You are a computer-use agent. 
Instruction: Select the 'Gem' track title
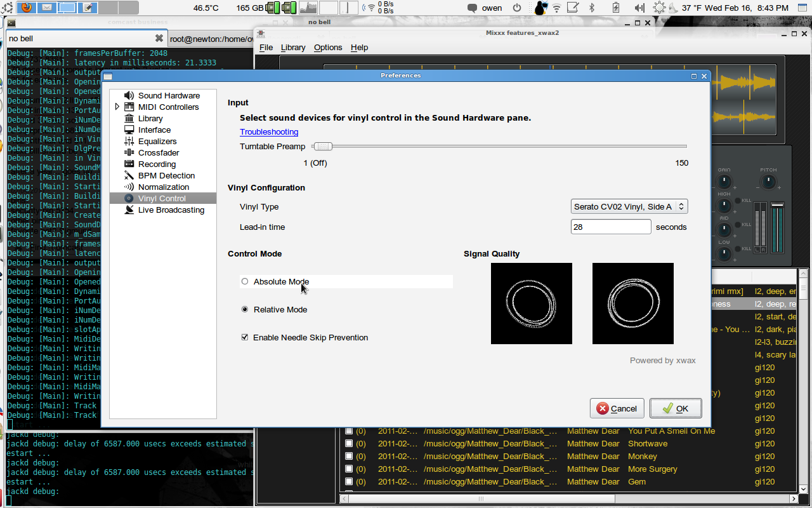[637, 482]
